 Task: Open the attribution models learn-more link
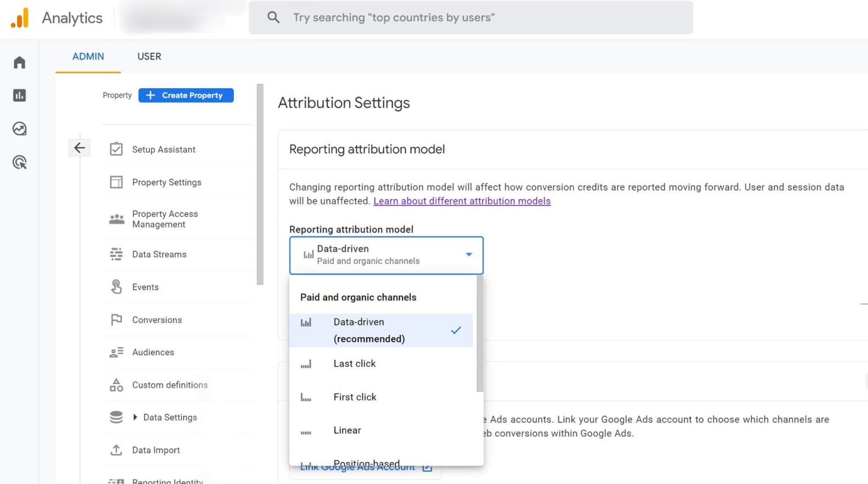coord(462,200)
